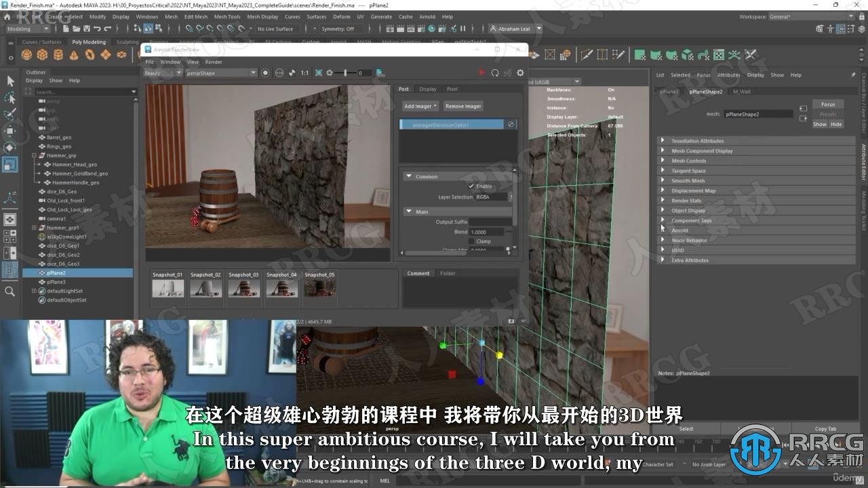Adjust the exposure slider in RenderView toolbar

346,73
